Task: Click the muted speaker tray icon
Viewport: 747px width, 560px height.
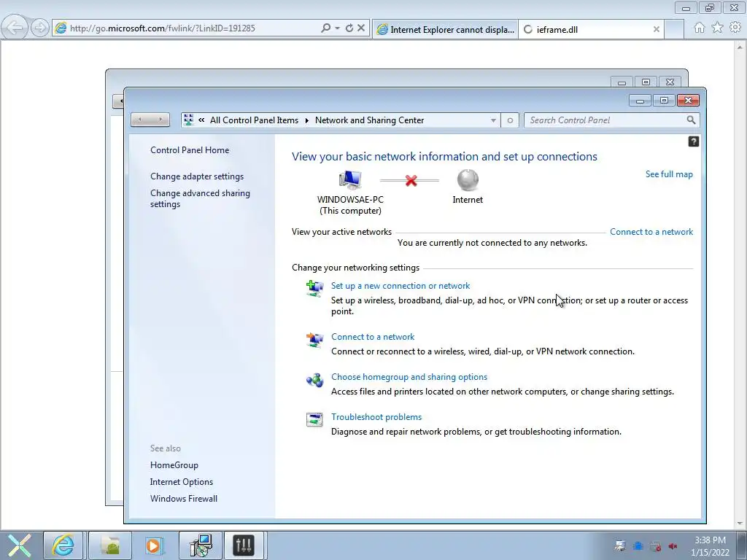Action: click(x=673, y=546)
